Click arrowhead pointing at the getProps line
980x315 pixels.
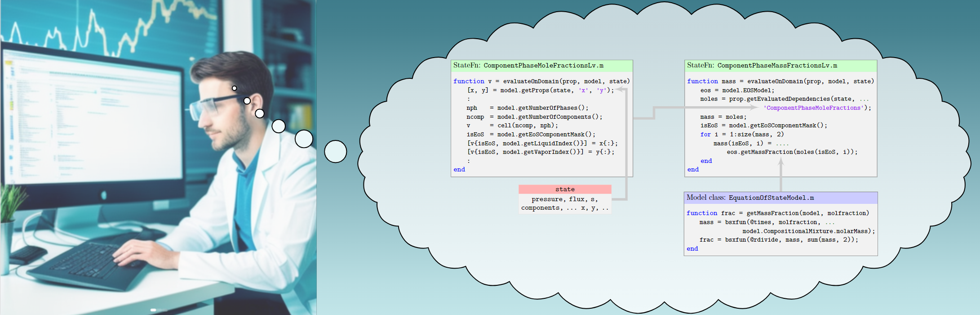620,90
